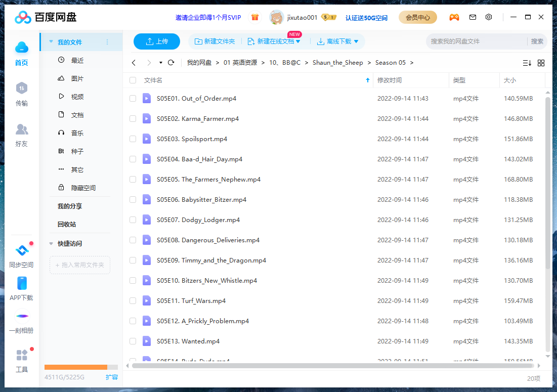This screenshot has width=557, height=392.
Task: Switch to grid thumbnail view
Action: [x=541, y=63]
